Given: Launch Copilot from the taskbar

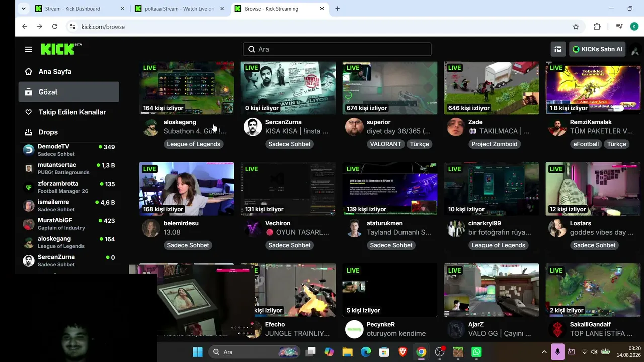Looking at the screenshot, I should coord(329,352).
